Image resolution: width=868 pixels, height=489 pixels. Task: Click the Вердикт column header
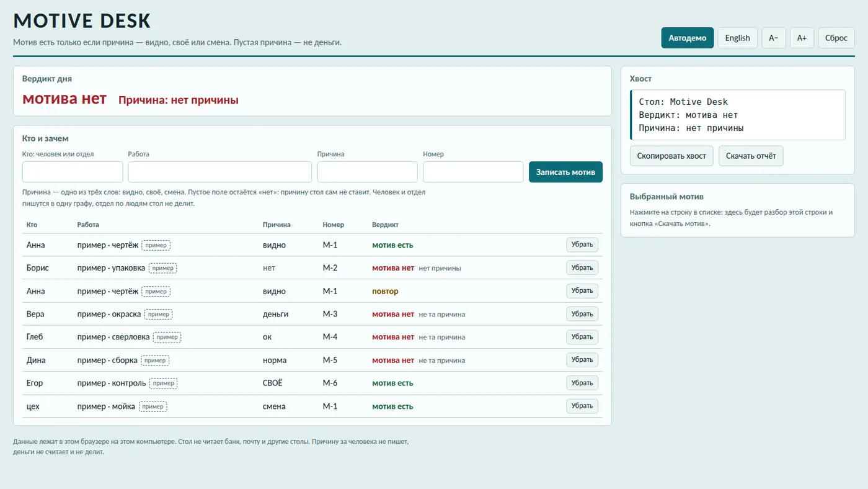point(385,225)
